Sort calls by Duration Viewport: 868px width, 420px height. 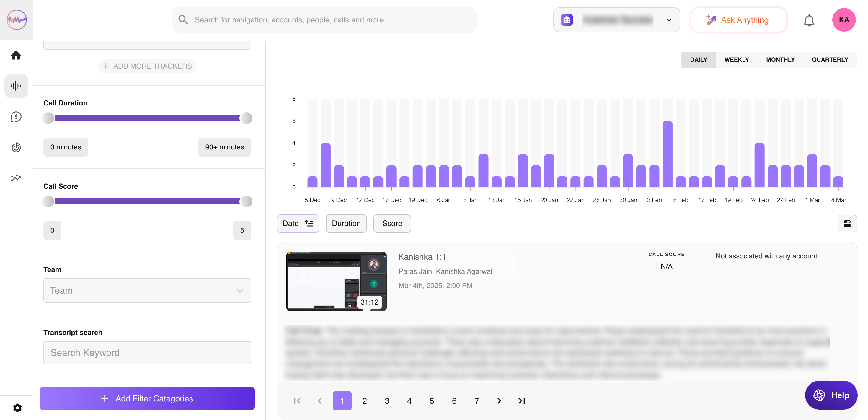tap(346, 224)
